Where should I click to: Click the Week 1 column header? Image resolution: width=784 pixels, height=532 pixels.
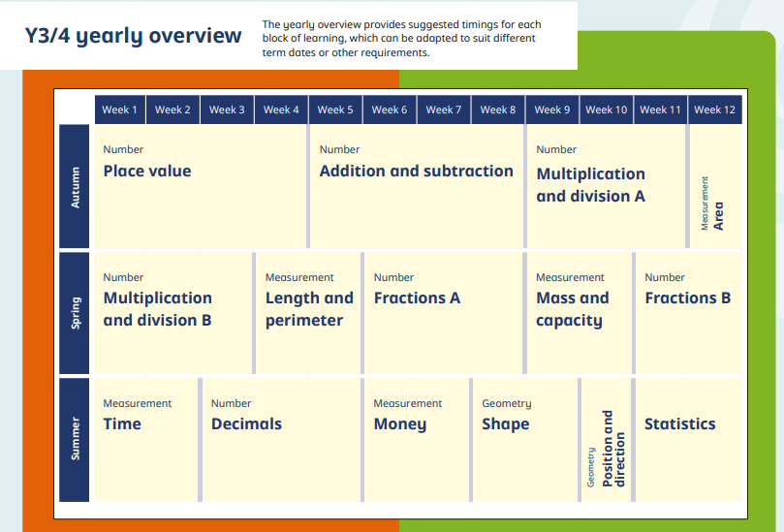120,110
